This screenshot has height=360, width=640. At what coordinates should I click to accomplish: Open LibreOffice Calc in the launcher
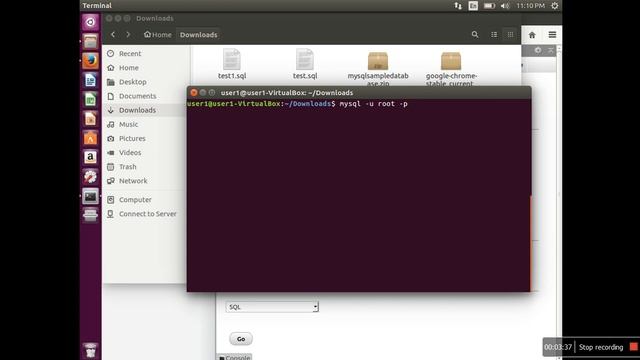pyautogui.click(x=90, y=99)
